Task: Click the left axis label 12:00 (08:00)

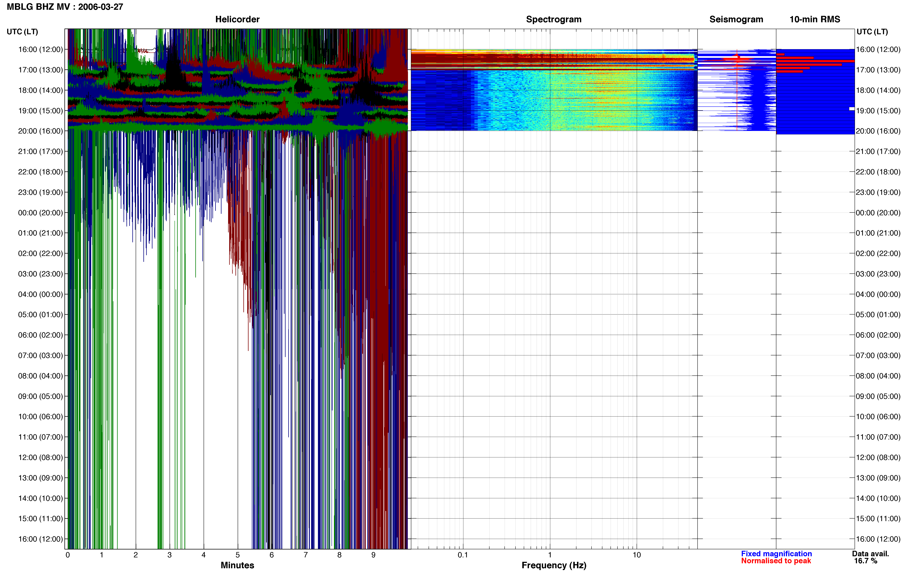Action: tap(41, 458)
